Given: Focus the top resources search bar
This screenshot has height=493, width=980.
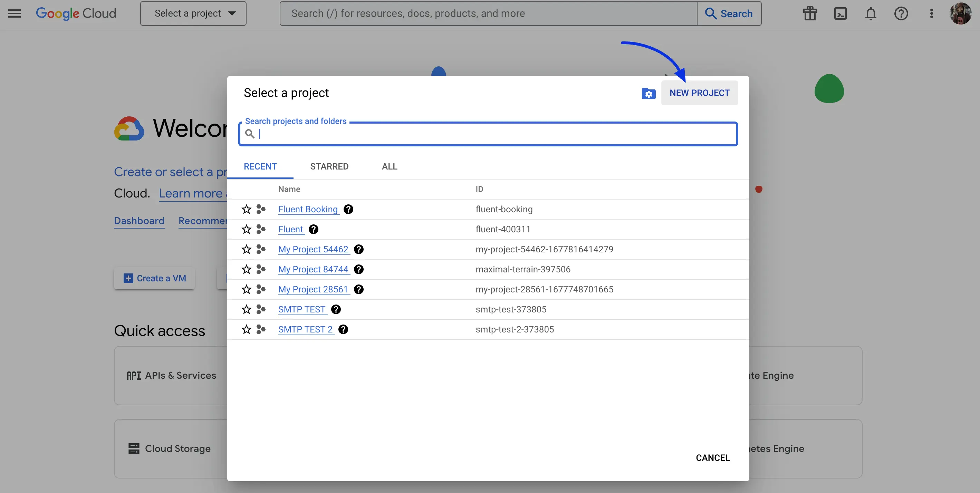Looking at the screenshot, I should 489,13.
